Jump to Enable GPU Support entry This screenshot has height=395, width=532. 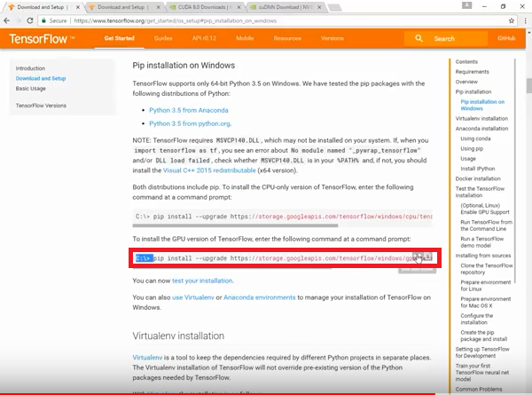pyautogui.click(x=485, y=209)
